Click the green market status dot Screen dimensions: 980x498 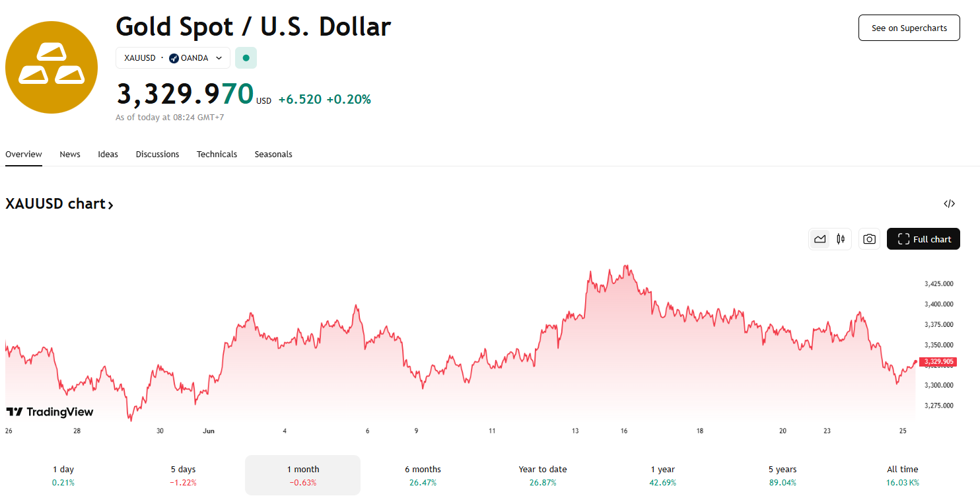tap(246, 58)
